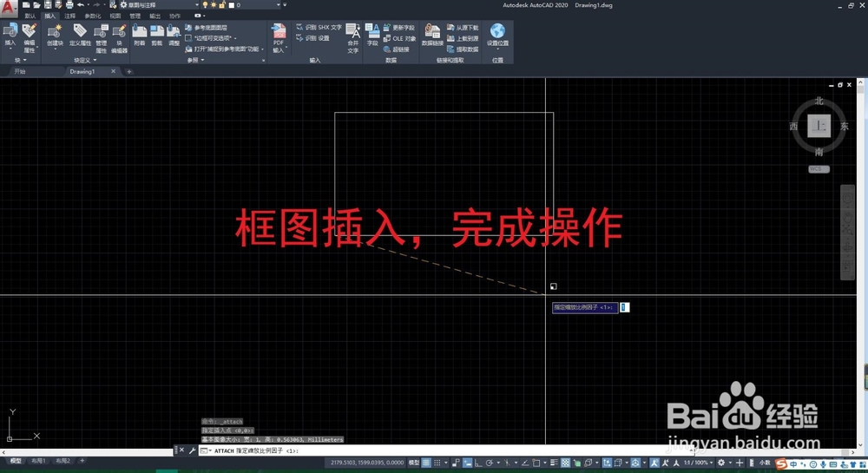Click the OLE 对象 button

(x=399, y=38)
